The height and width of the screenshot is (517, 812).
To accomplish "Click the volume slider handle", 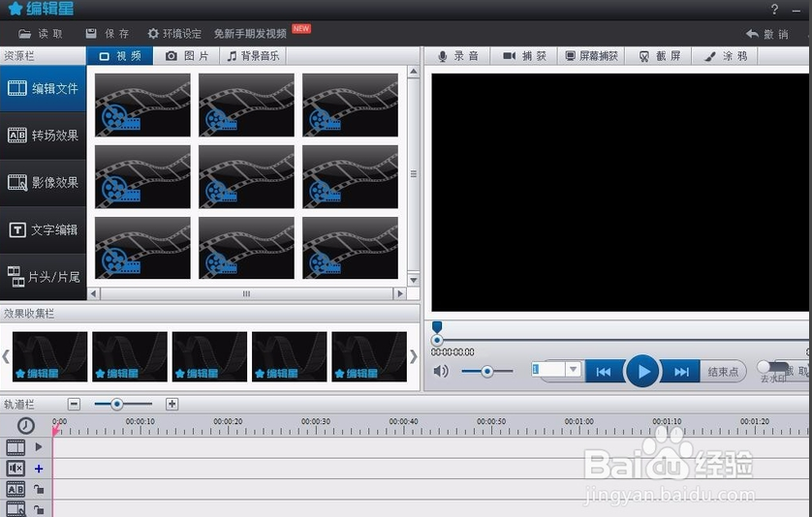I will 486,371.
